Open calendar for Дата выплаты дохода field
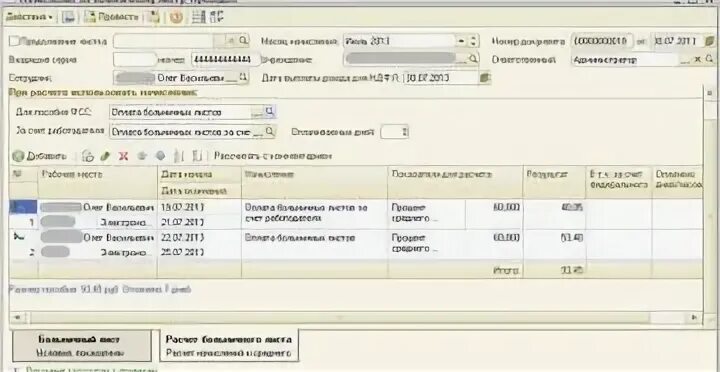This screenshot has width=720, height=372. click(x=485, y=77)
